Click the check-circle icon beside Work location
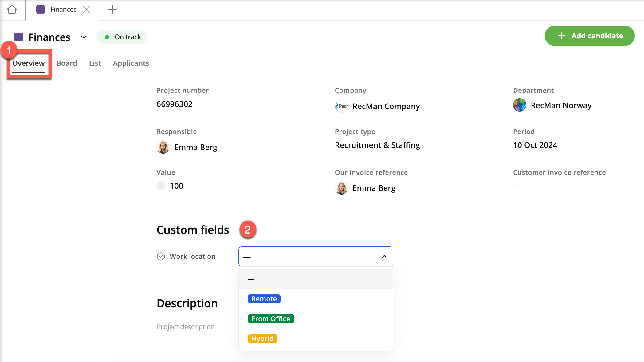This screenshot has height=362, width=644. [x=161, y=256]
